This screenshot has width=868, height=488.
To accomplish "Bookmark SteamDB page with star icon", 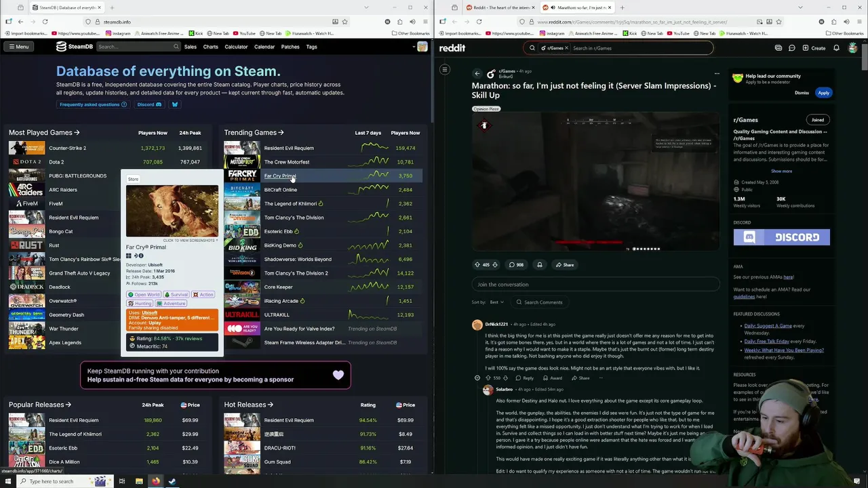I will coord(344,22).
